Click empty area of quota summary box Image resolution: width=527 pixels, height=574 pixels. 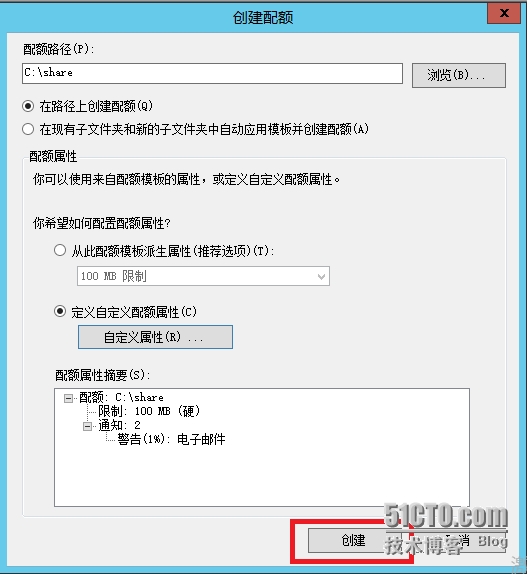tap(262, 476)
